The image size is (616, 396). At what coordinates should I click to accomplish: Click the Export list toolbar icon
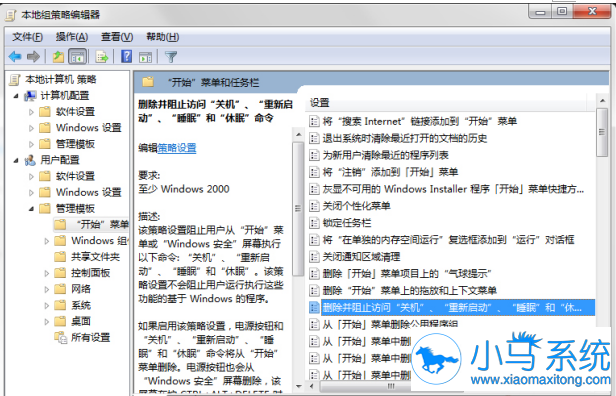pos(102,57)
